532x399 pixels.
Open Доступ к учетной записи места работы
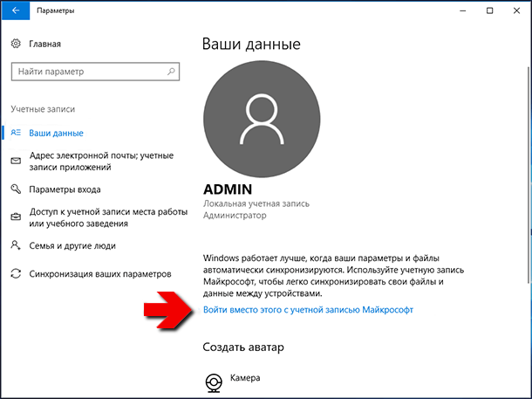pos(108,217)
